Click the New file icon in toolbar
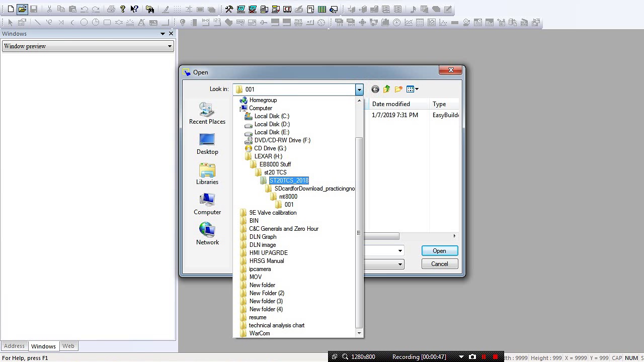 pos(11,9)
